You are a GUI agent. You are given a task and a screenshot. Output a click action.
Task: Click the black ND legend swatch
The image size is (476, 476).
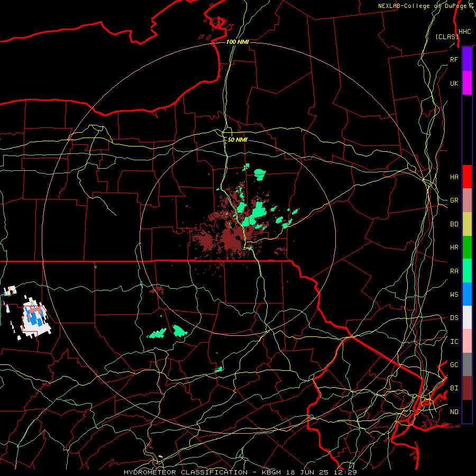(467, 411)
